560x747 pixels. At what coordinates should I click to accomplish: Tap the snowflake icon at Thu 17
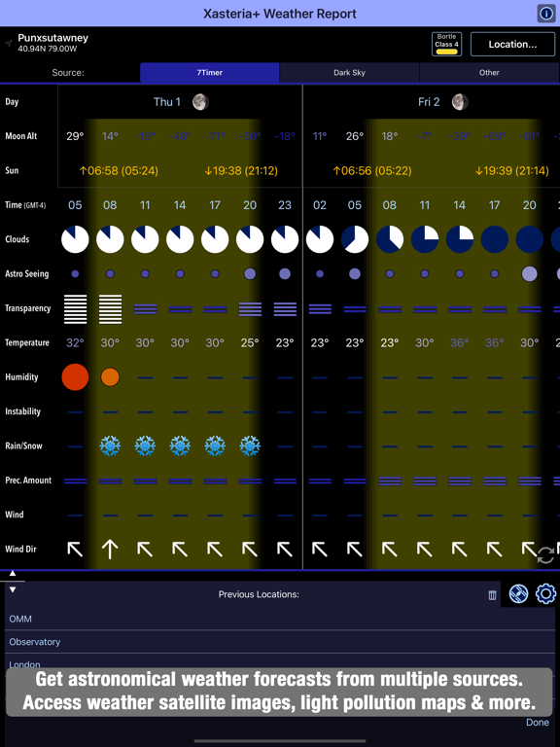(x=215, y=445)
